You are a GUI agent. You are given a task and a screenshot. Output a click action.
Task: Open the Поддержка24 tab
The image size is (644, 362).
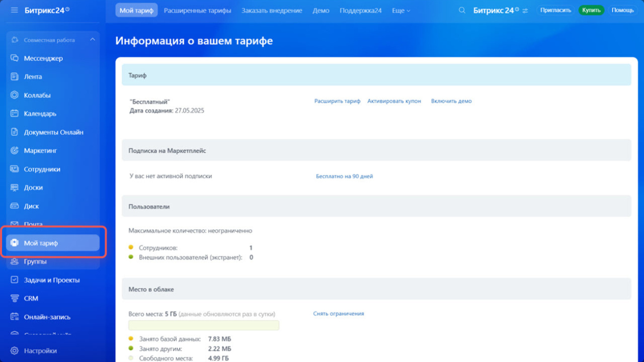tap(361, 11)
